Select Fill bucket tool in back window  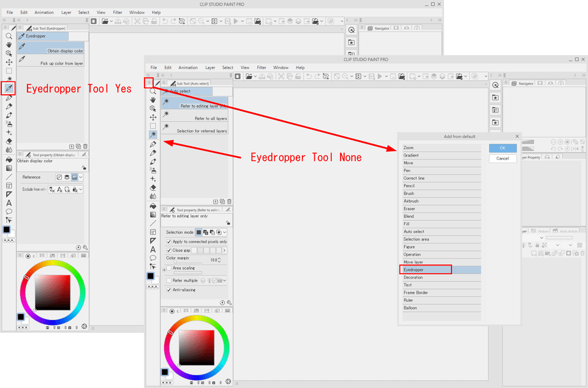(9, 160)
